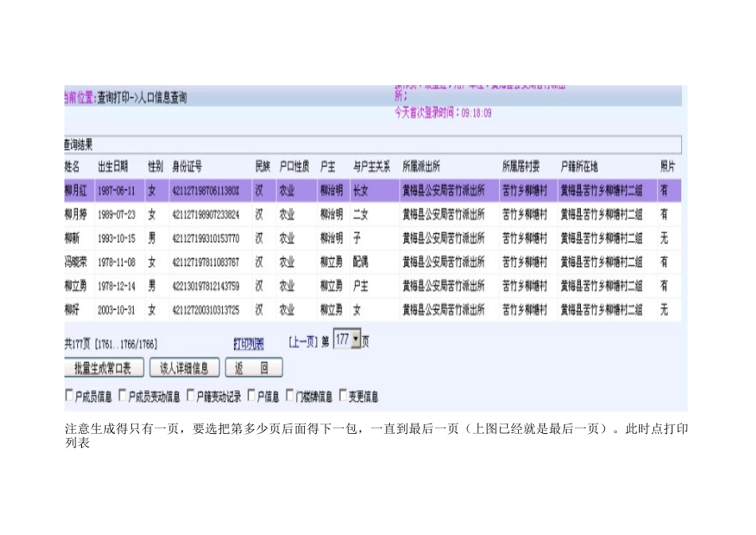
Task: Click the 共177页 page count text
Action: [x=78, y=344]
